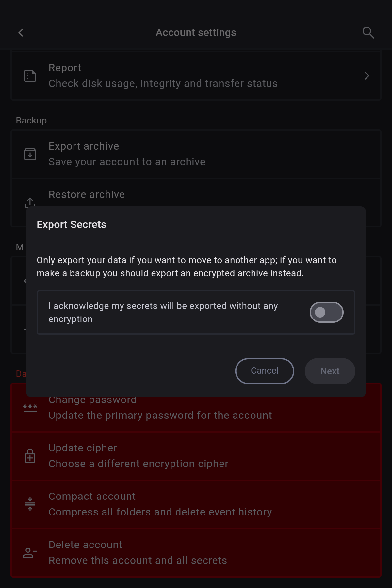Click the Restore archive upload icon

click(30, 202)
